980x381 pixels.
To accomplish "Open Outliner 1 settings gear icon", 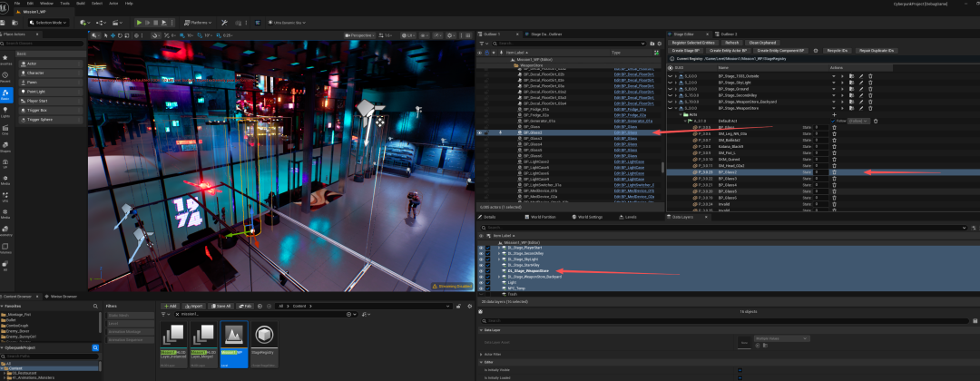I will pyautogui.click(x=660, y=44).
